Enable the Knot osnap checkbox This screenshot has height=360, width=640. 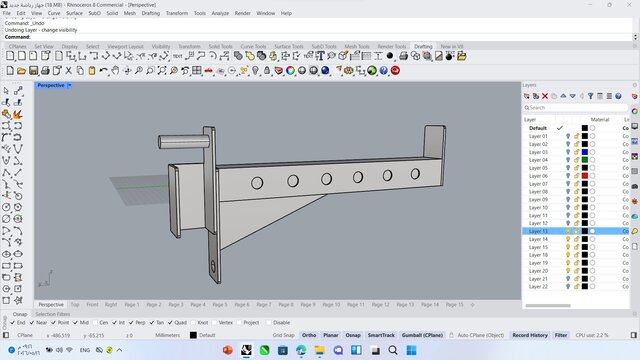[193, 322]
